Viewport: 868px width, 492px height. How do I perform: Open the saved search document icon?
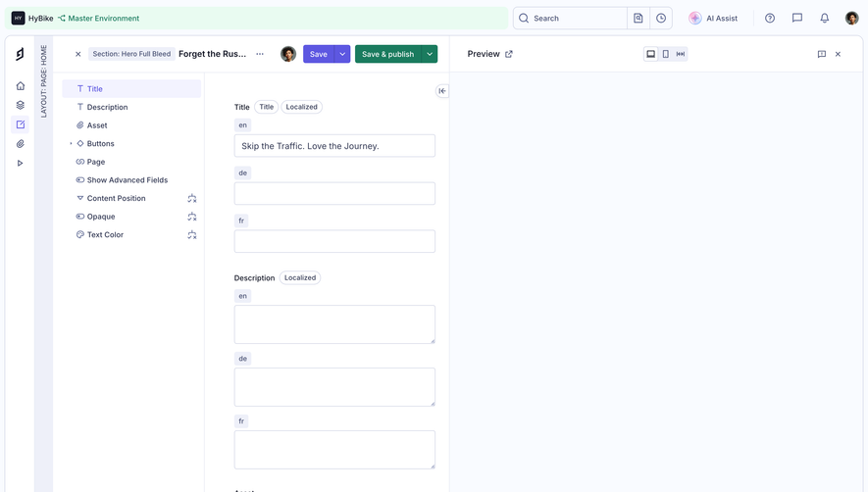click(638, 19)
